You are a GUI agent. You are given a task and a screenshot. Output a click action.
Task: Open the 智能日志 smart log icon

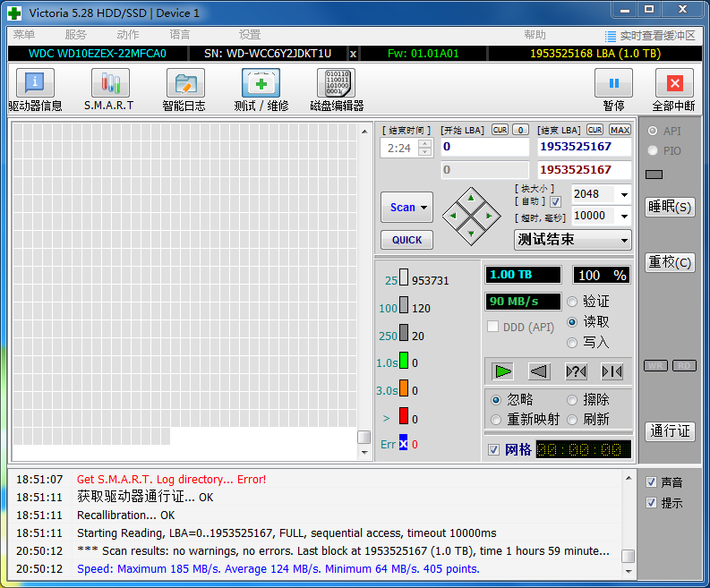click(185, 83)
